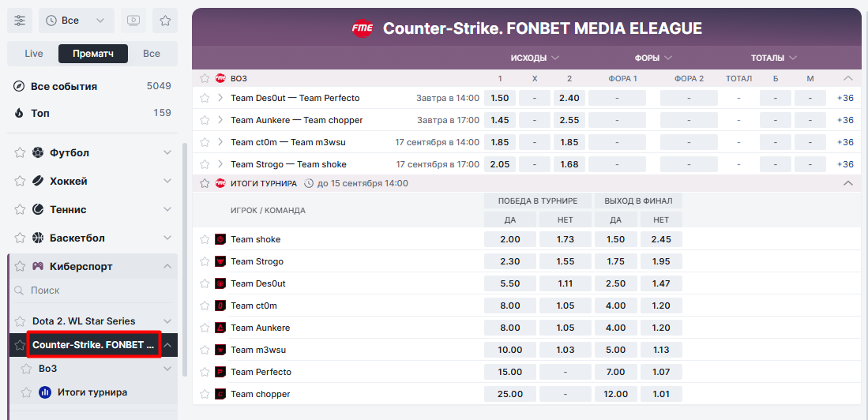Viewport: 868px width, 420px height.
Task: Click the Team chopper logo icon
Action: point(220,394)
